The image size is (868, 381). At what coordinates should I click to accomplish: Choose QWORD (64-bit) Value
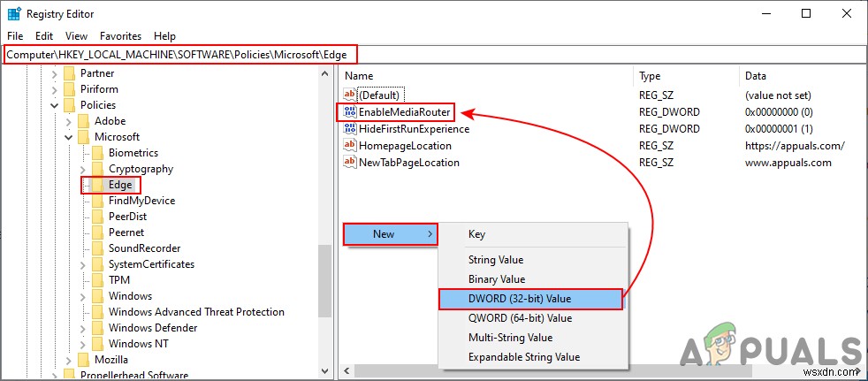533,318
